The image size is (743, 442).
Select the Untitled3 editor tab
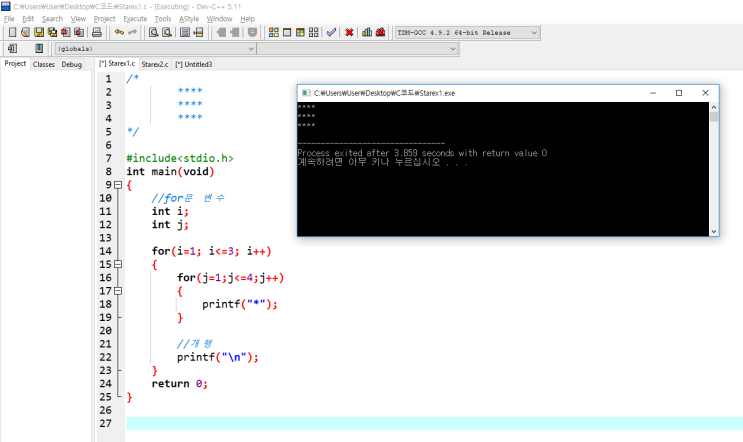coord(194,64)
